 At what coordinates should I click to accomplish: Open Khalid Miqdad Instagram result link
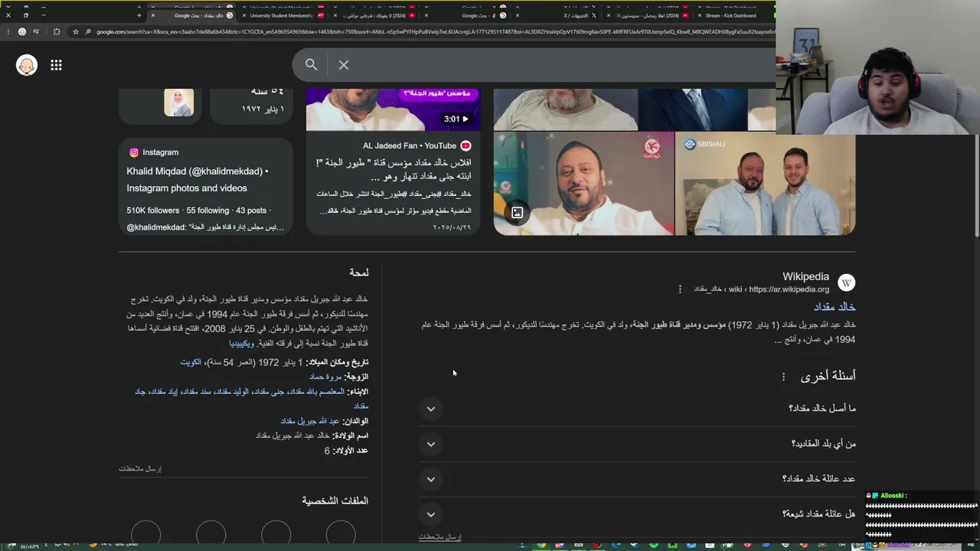(x=198, y=180)
